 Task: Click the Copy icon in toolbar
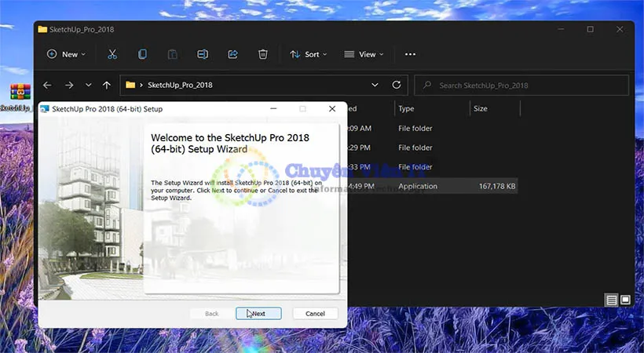(142, 54)
